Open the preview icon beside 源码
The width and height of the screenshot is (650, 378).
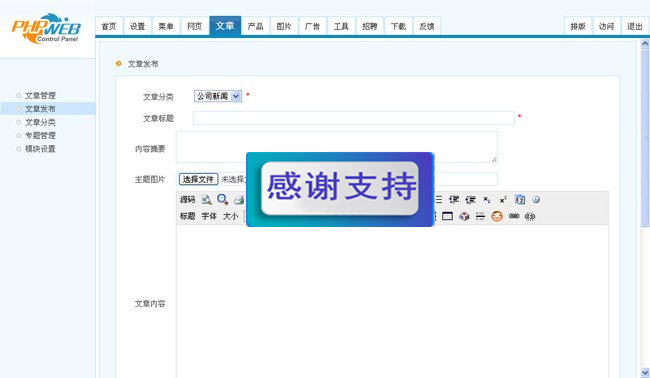[x=206, y=200]
